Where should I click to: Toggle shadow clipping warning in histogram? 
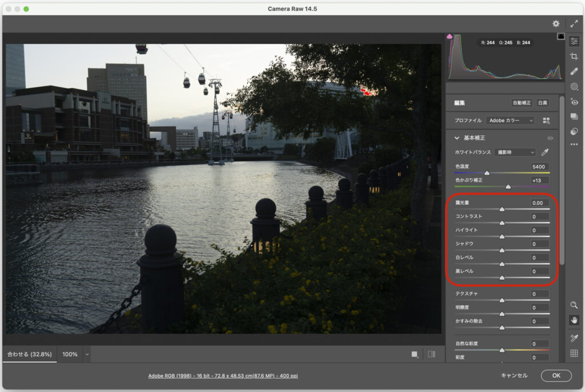click(x=450, y=36)
